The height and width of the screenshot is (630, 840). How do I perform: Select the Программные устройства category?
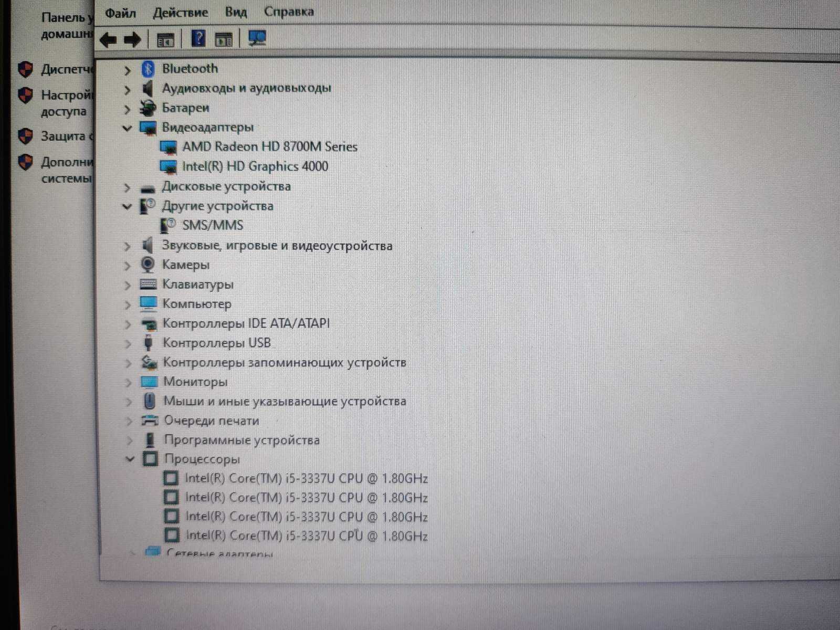click(241, 440)
